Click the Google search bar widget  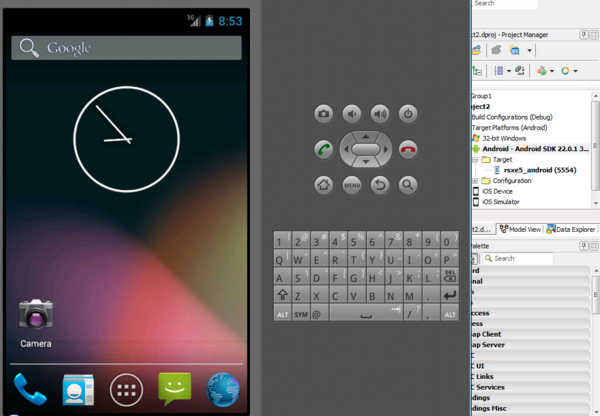(x=126, y=48)
